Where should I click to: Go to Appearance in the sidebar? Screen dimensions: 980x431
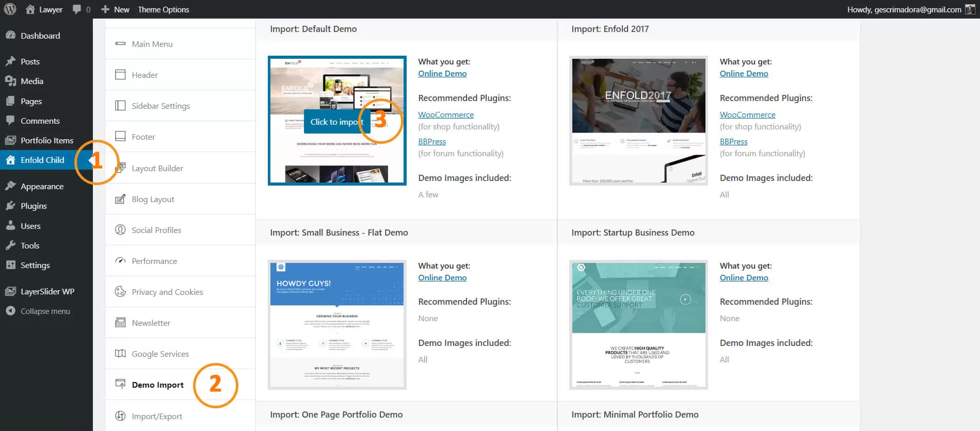point(42,187)
